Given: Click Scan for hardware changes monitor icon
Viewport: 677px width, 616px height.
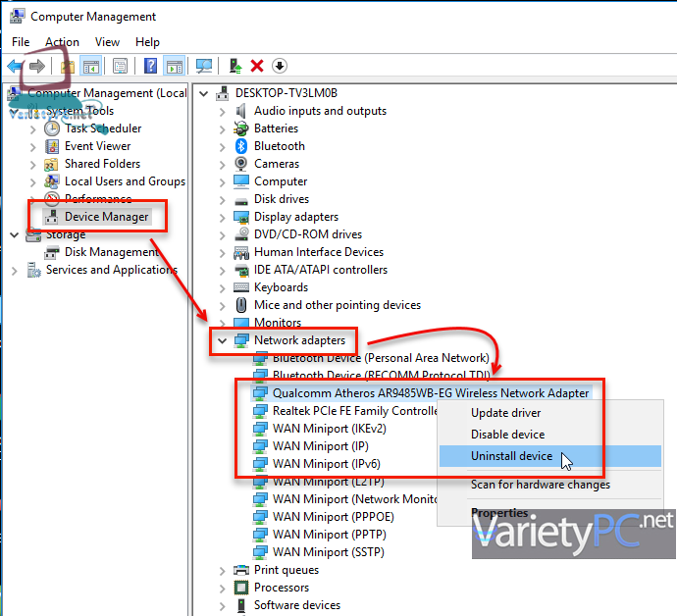Looking at the screenshot, I should pos(204,66).
